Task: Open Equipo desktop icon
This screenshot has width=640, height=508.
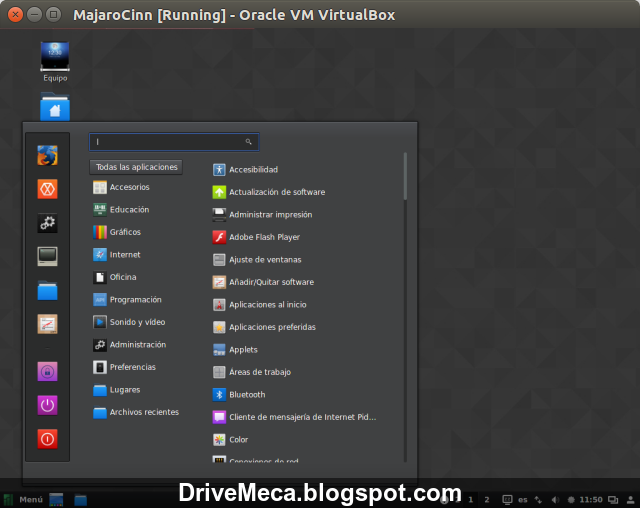Action: [x=55, y=61]
